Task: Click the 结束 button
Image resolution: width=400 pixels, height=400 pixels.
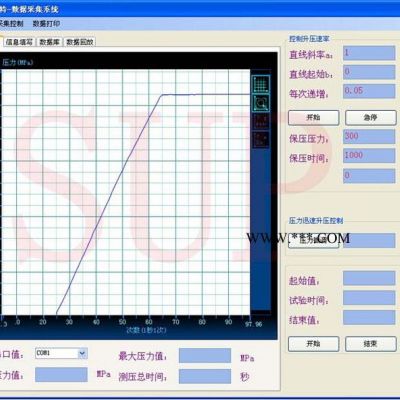Action: pyautogui.click(x=371, y=344)
